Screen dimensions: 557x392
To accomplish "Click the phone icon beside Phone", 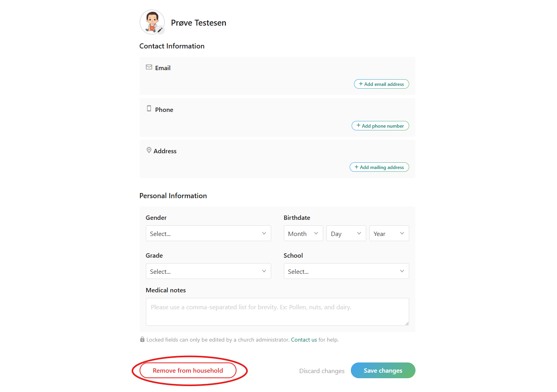I will [149, 109].
